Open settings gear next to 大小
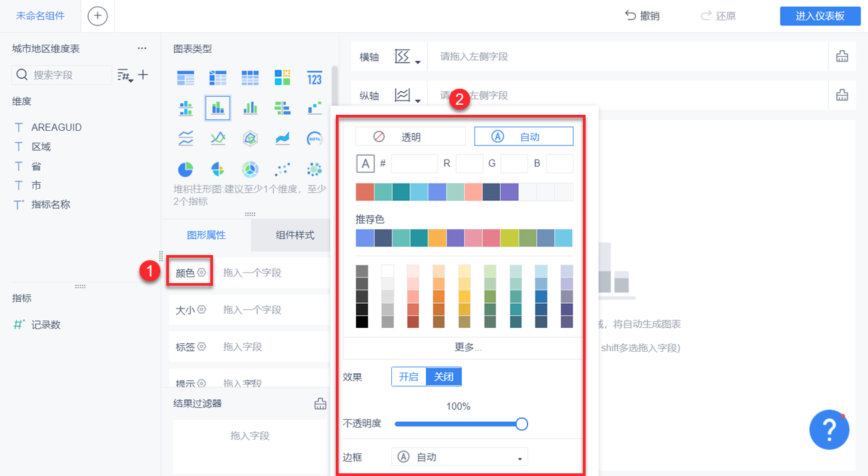 [x=201, y=310]
